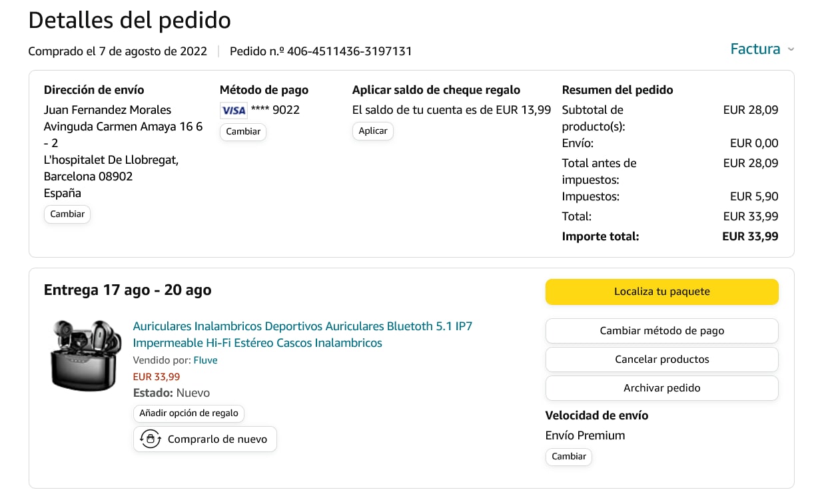Open the earbuds product thumbnail
Viewport: 816px width, 504px height.
[82, 354]
